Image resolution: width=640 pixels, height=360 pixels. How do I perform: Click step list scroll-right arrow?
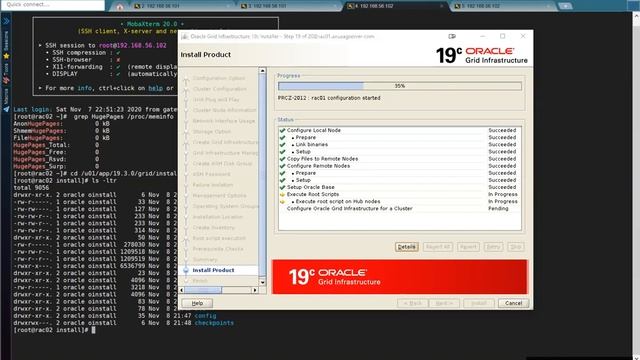tap(255, 290)
